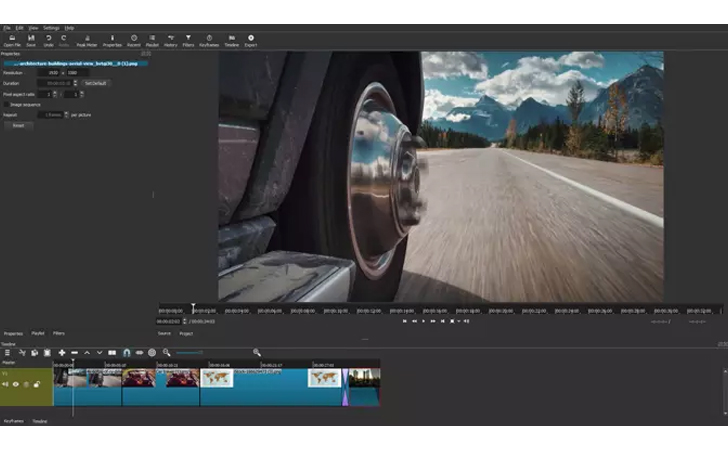Open the Filters toolbar icon
This screenshot has width=728, height=450.
[188, 41]
